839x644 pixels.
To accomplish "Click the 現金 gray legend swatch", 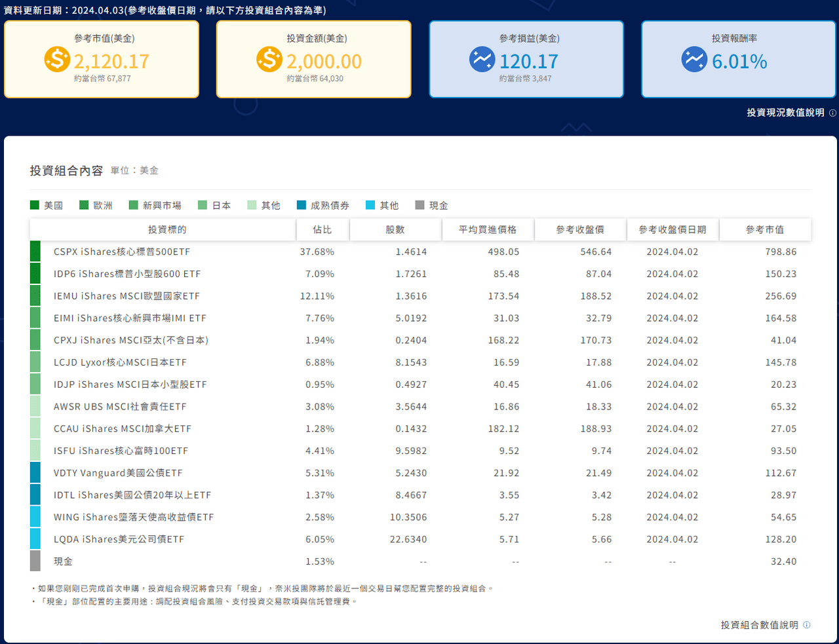I will [x=420, y=205].
